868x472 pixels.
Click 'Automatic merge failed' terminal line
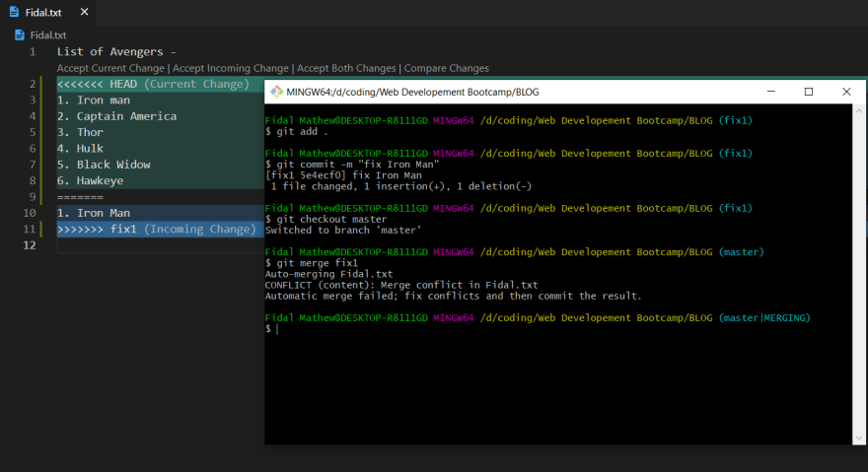454,296
